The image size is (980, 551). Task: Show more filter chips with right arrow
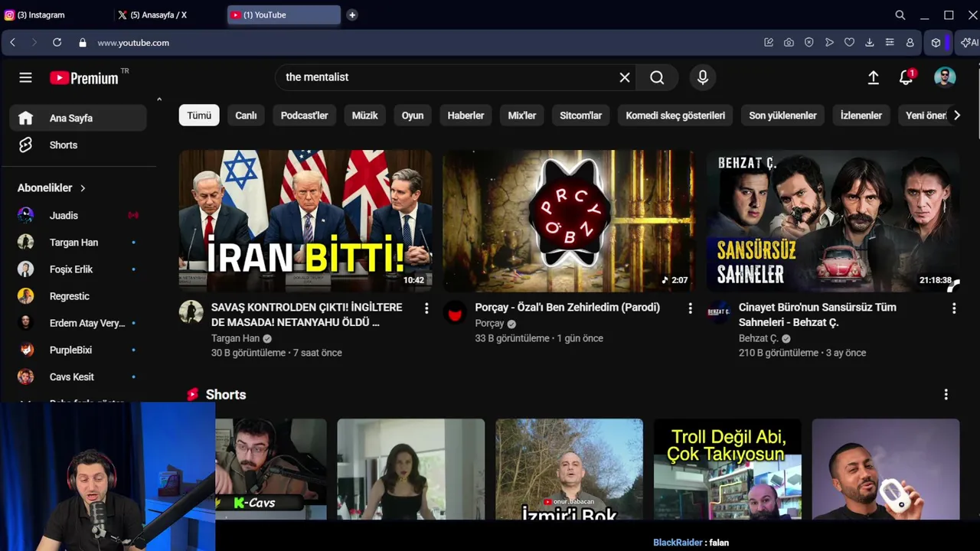[x=956, y=116]
